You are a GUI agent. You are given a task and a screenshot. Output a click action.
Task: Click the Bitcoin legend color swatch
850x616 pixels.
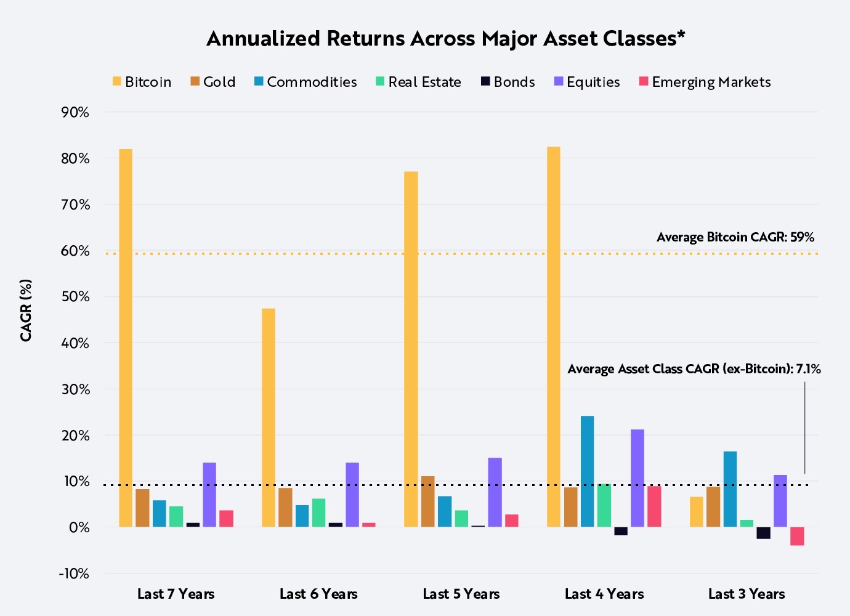116,82
